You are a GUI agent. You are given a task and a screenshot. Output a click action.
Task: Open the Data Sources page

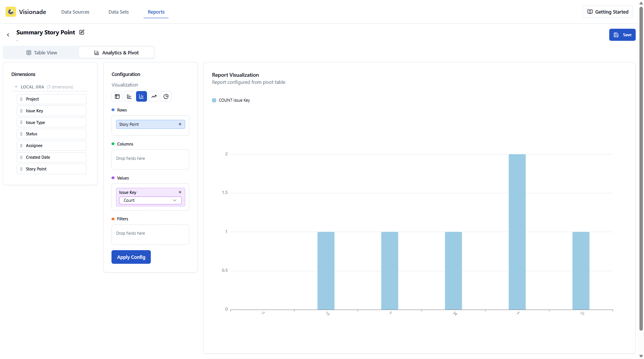[75, 12]
